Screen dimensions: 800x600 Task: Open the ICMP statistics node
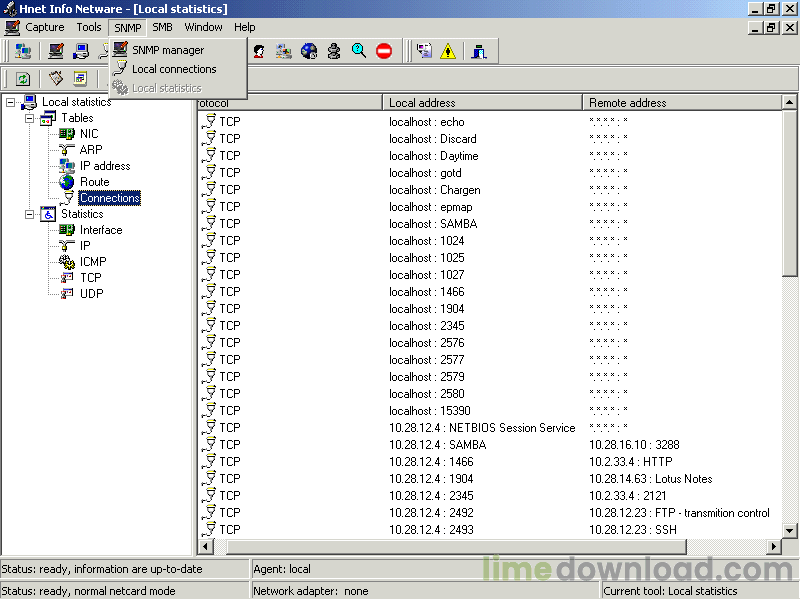pos(93,262)
